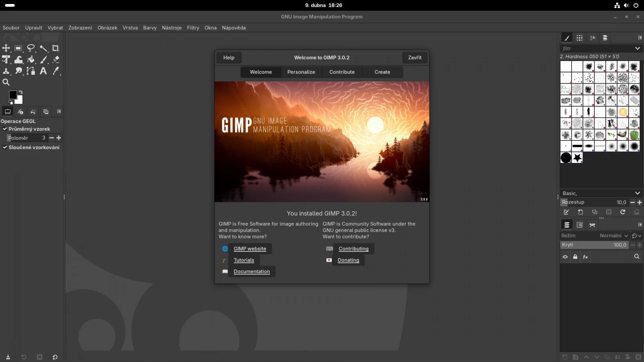
Task: Open the Personalize tab in Welcome dialog
Action: pos(301,72)
